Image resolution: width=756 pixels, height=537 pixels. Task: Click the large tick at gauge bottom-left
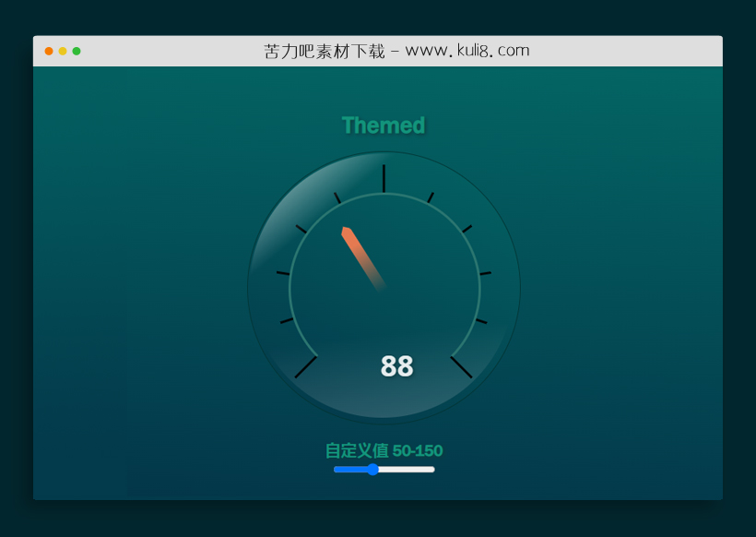[x=306, y=367]
